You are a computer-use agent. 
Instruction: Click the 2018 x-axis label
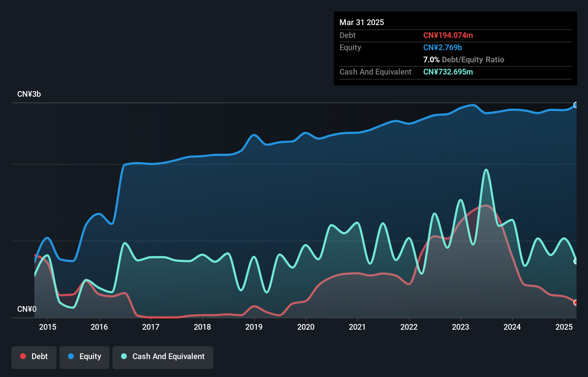[x=202, y=327]
